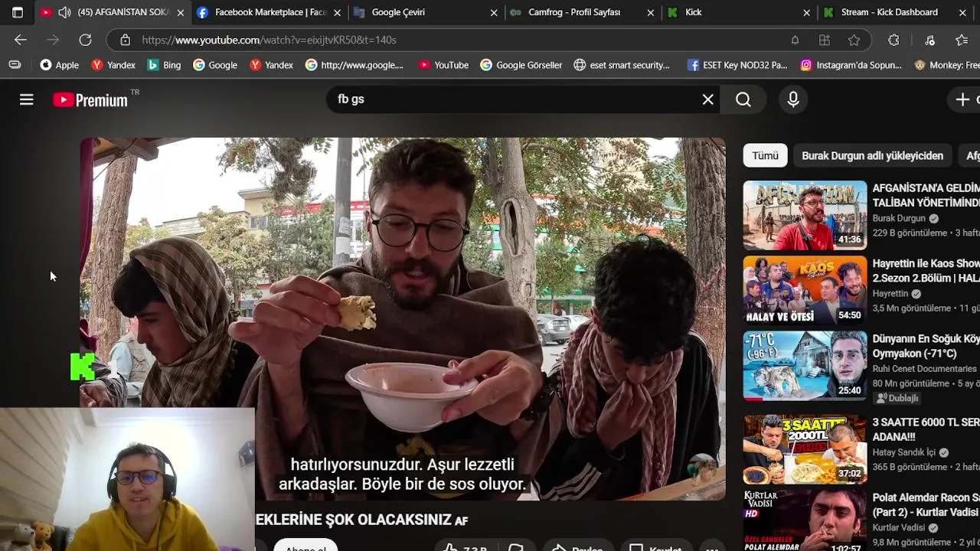
Task: Open the Bing bookmark
Action: tap(164, 65)
